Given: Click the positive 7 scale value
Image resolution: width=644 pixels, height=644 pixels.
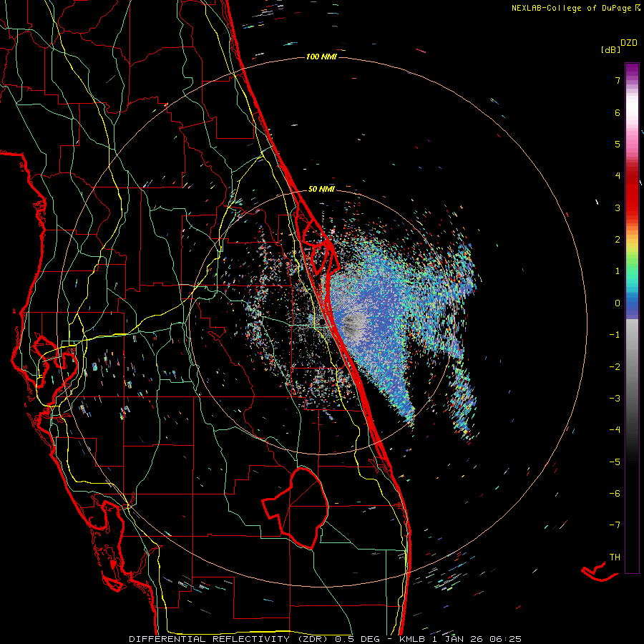Looking at the screenshot, I should (618, 80).
